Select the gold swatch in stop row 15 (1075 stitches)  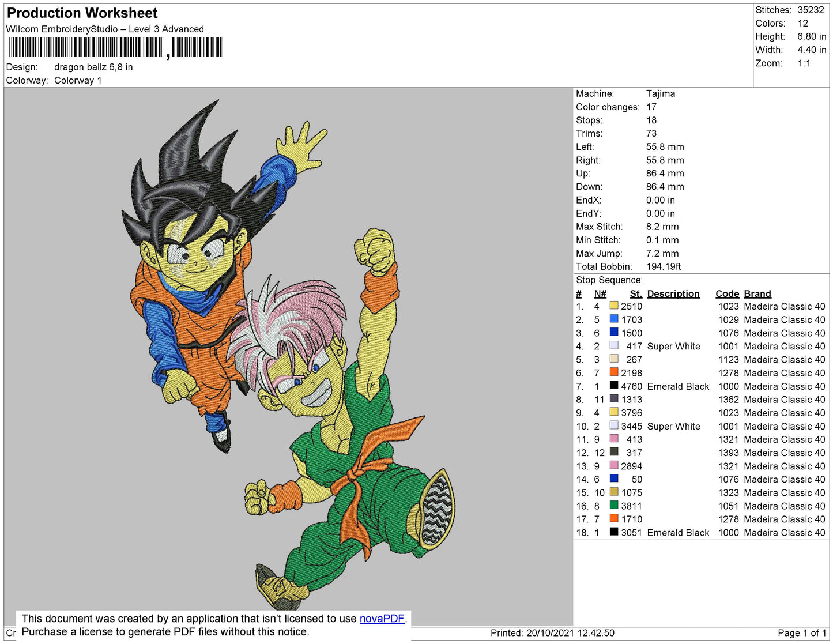click(614, 492)
